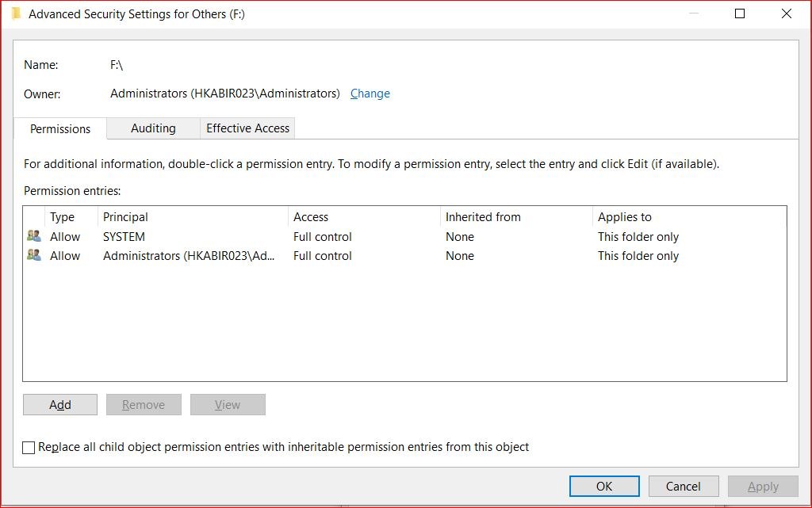Click the Apply button
The height and width of the screenshot is (508, 812).
point(763,487)
